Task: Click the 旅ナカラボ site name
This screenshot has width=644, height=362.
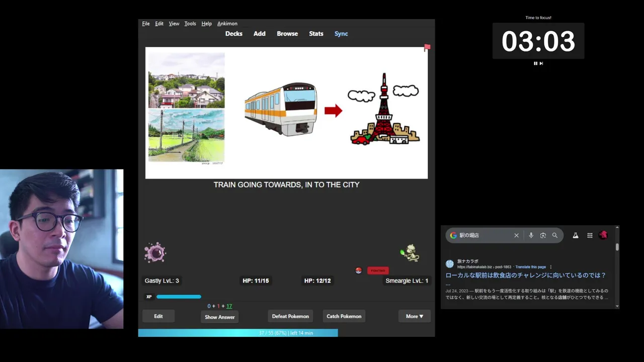Action: pyautogui.click(x=468, y=261)
